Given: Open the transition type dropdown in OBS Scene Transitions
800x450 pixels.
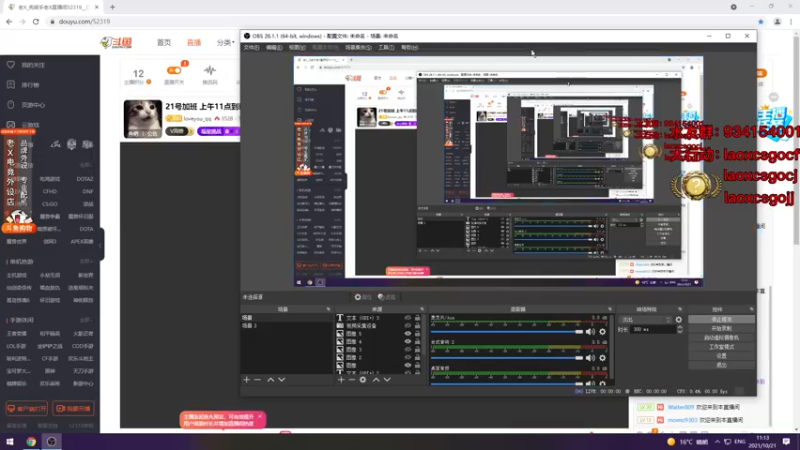Looking at the screenshot, I should coord(645,319).
